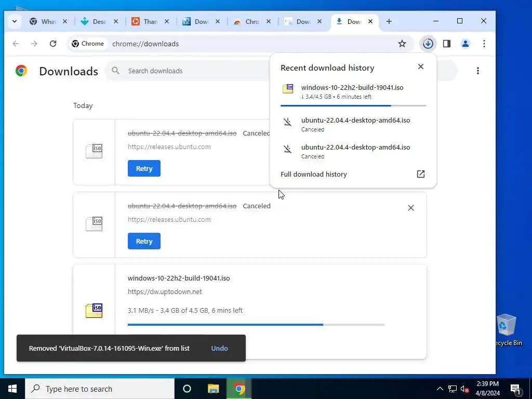Click the search magnifier icon in Downloads
The height and width of the screenshot is (399, 532).
pos(116,71)
